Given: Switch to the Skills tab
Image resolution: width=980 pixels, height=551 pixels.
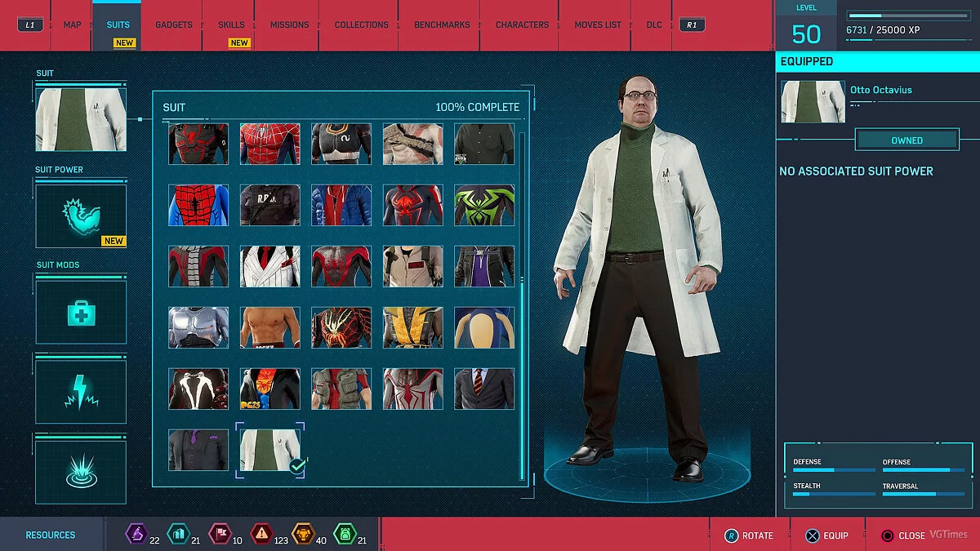Looking at the screenshot, I should click(231, 24).
